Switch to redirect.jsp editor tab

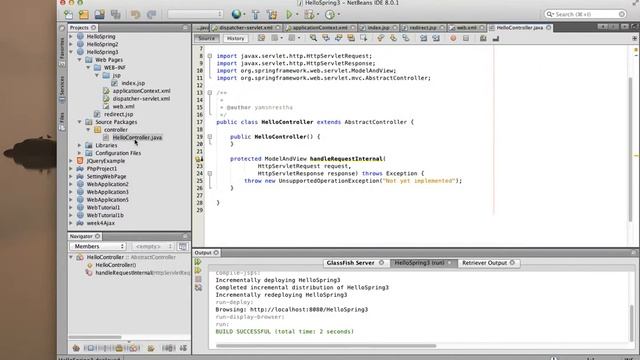pos(423,27)
